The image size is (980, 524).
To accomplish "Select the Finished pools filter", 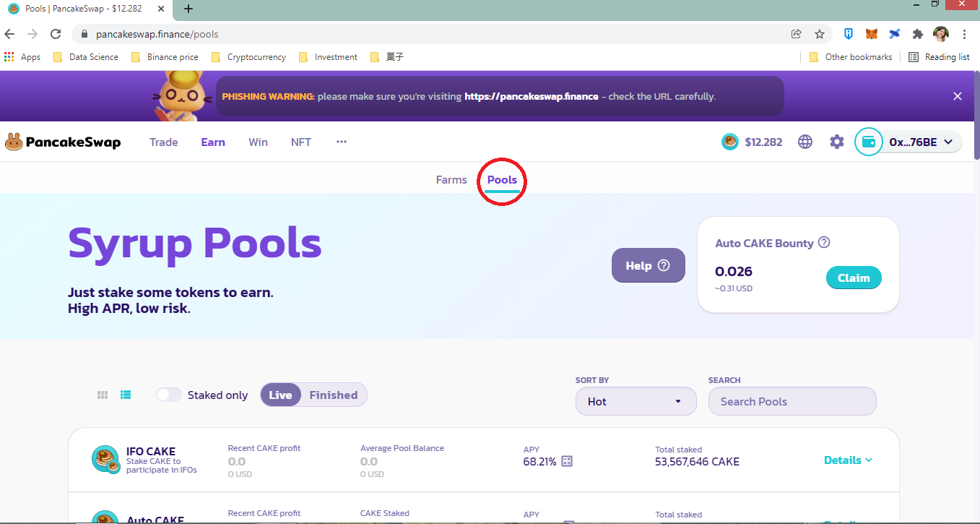I will pos(334,395).
